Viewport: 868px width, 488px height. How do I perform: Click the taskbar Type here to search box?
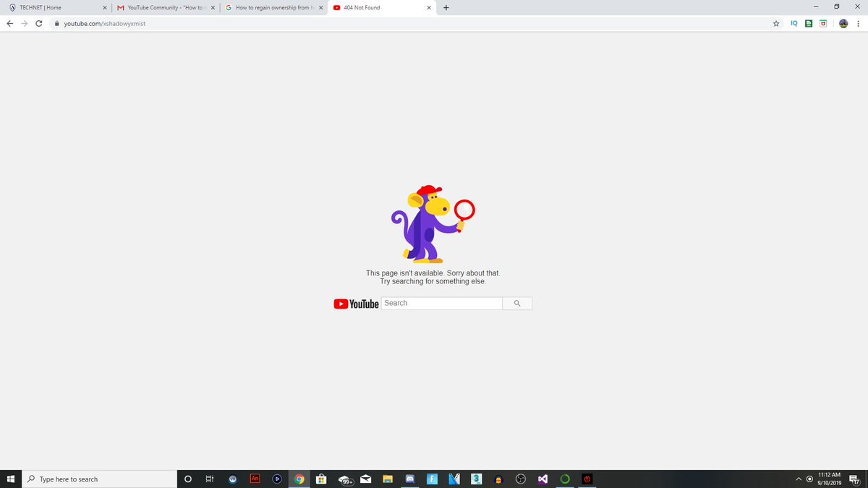pos(100,479)
